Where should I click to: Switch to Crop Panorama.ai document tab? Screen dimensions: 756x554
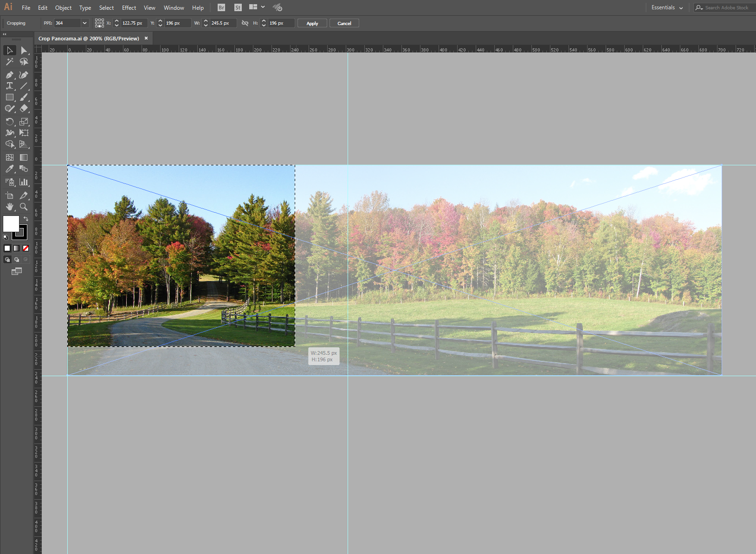point(89,39)
